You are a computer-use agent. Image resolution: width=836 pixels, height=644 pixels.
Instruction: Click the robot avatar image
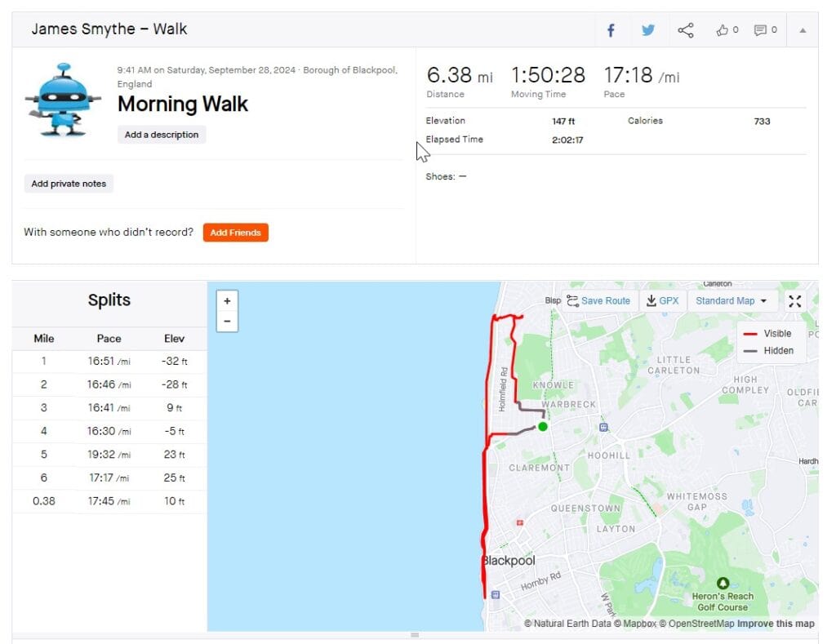(x=63, y=99)
